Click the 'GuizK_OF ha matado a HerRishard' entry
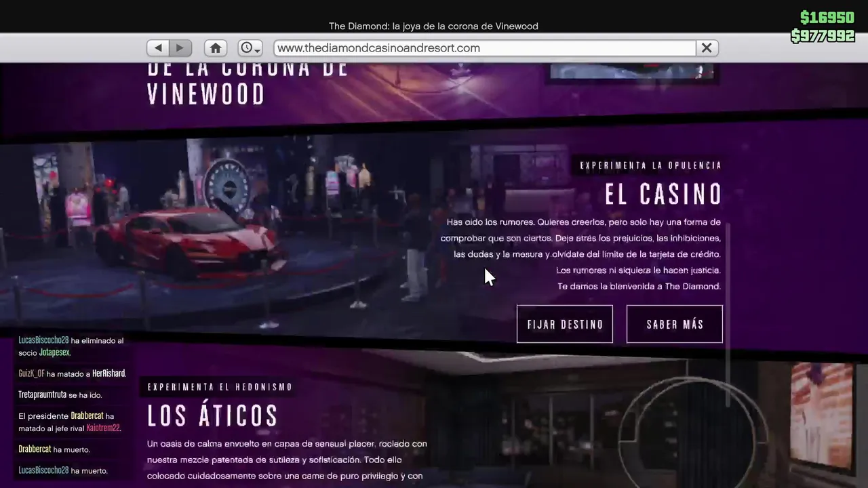This screenshot has width=868, height=488. point(72,373)
